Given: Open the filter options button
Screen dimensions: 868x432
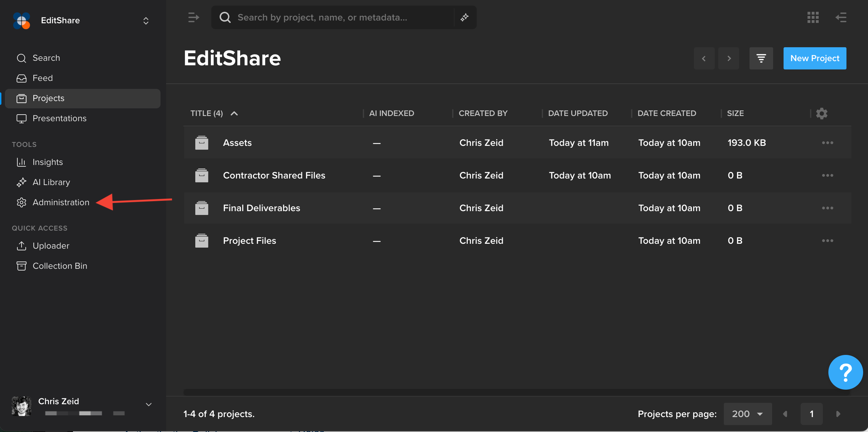Looking at the screenshot, I should coord(761,58).
